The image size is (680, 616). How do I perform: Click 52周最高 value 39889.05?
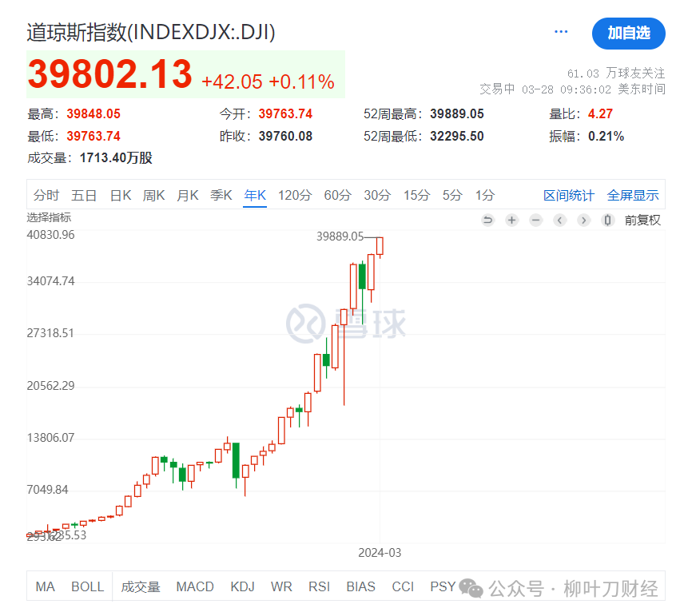pos(456,114)
